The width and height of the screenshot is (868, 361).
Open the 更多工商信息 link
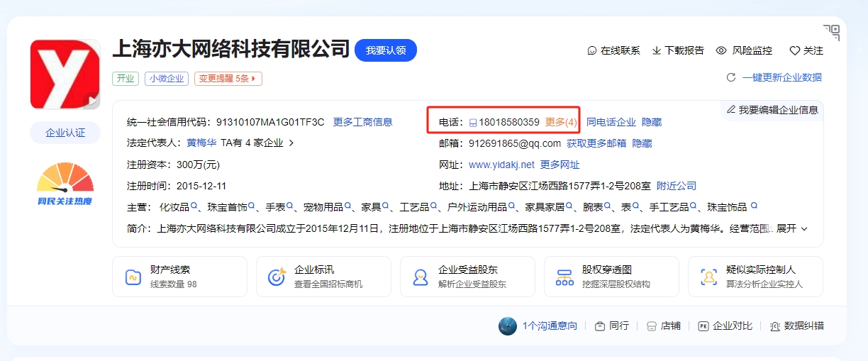[362, 122]
